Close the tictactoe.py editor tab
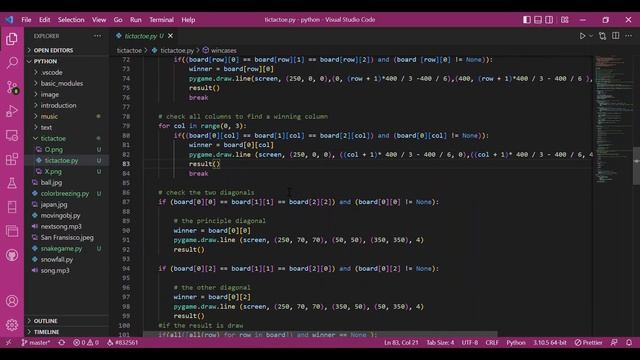 tap(170, 36)
